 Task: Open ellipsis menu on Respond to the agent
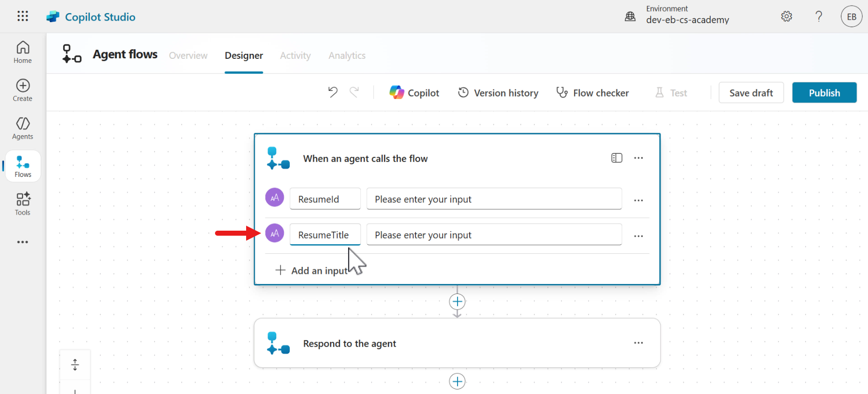tap(638, 343)
